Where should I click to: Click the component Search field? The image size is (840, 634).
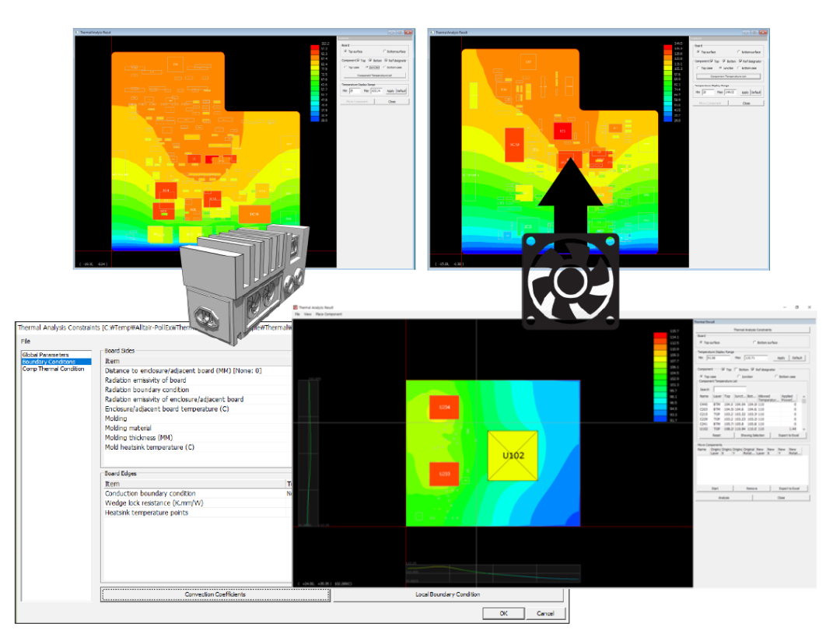pos(730,390)
